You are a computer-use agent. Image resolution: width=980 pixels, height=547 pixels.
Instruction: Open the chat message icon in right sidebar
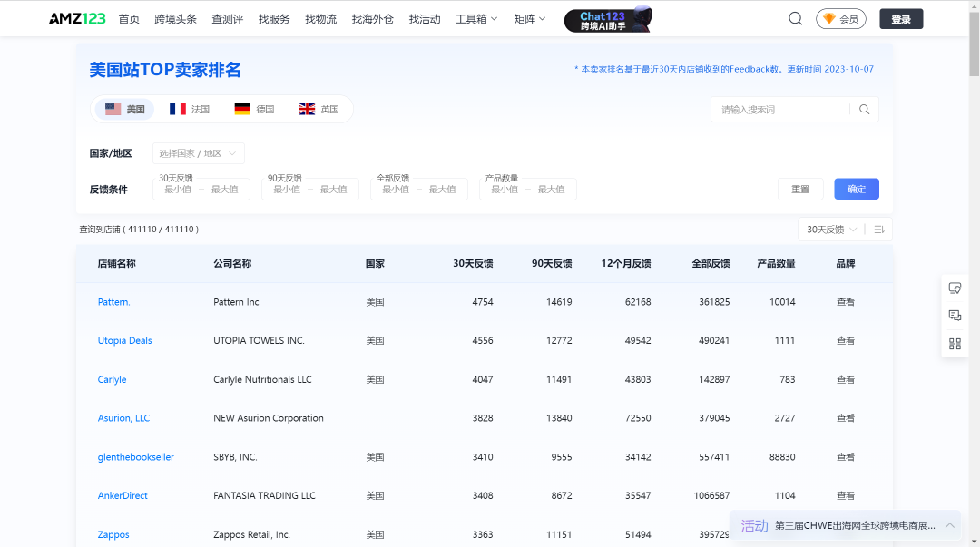click(x=955, y=316)
